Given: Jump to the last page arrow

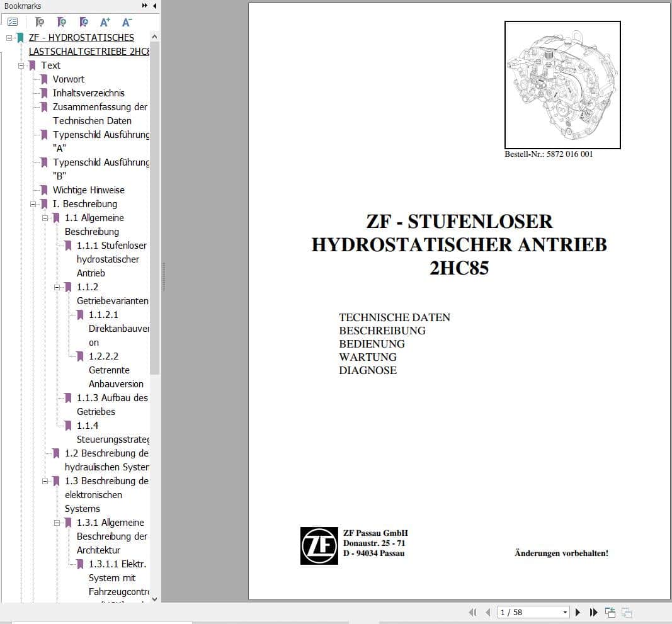Looking at the screenshot, I should click(x=593, y=613).
